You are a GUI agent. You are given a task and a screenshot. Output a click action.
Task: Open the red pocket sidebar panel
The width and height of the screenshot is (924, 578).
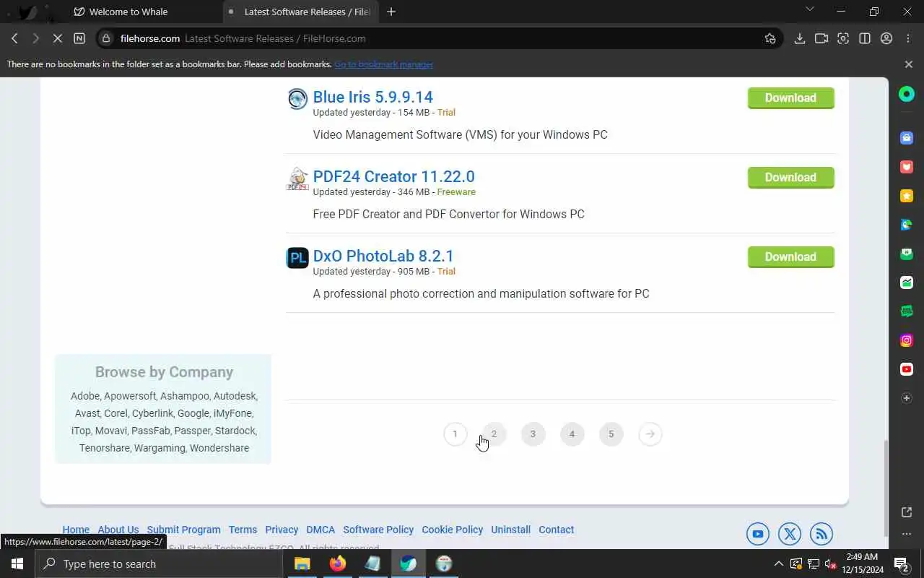[907, 167]
